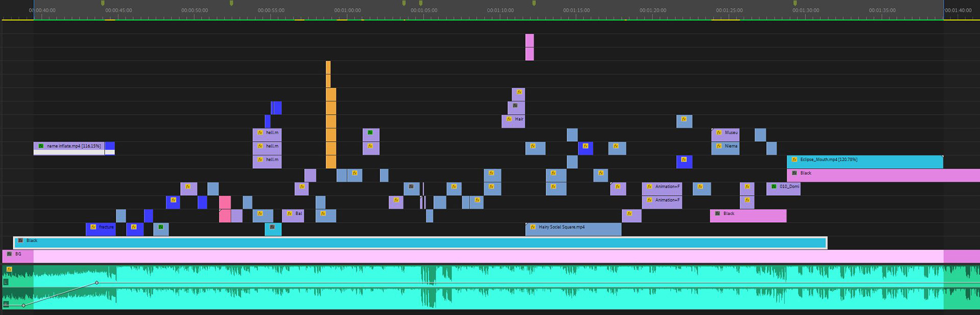The width and height of the screenshot is (980, 315).
Task: Select the fracture clip
Action: [x=101, y=229]
